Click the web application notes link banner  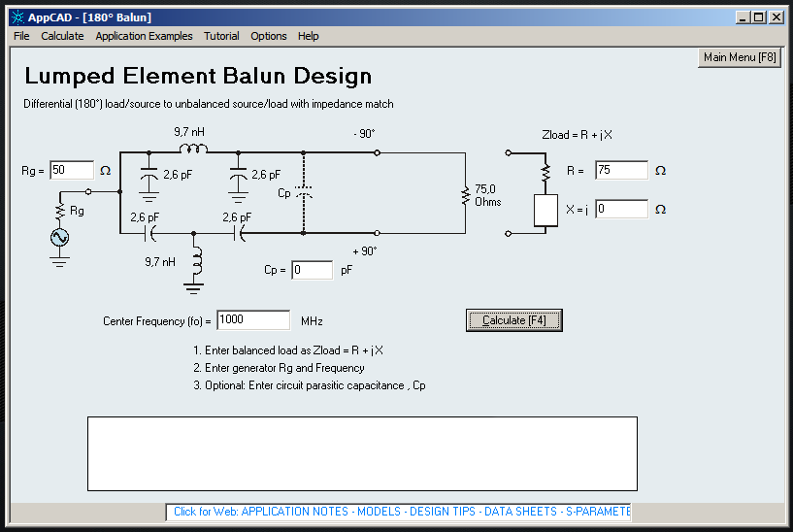tap(398, 512)
